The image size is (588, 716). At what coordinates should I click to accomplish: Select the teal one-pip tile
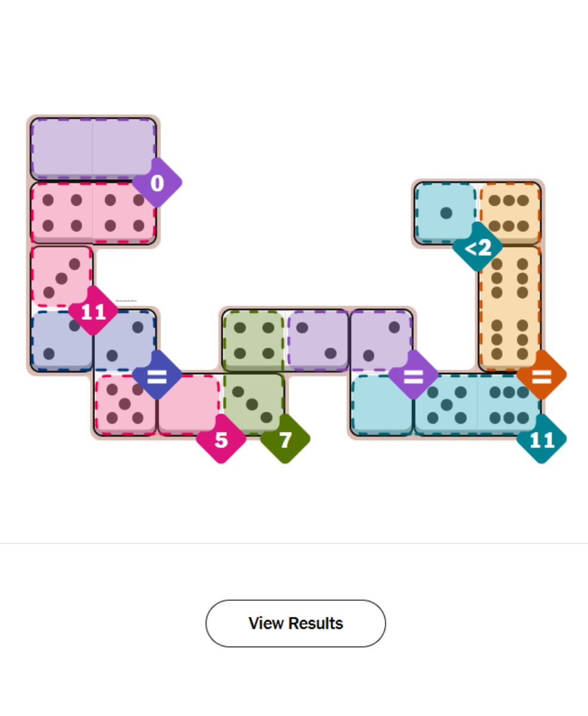445,213
